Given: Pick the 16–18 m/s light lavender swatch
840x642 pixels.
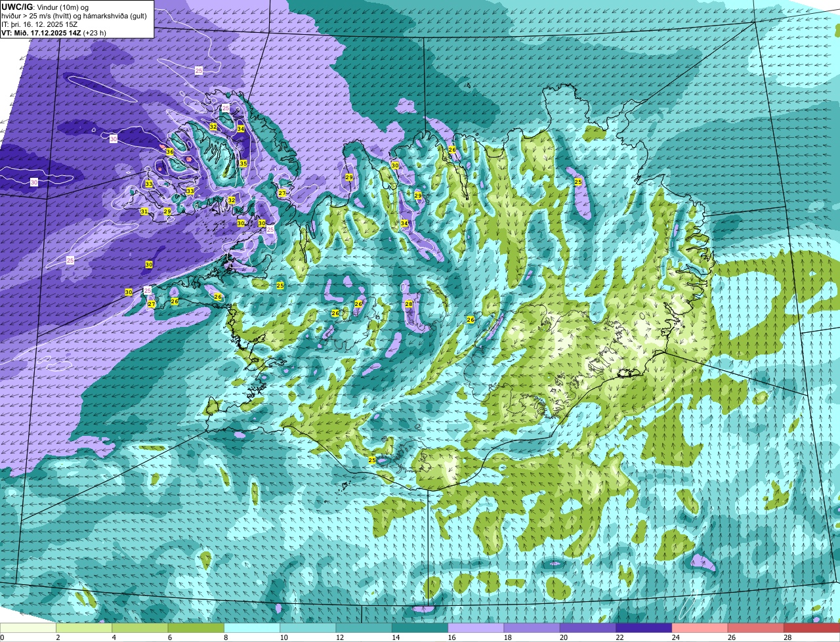Looking at the screenshot, I should tap(476, 628).
